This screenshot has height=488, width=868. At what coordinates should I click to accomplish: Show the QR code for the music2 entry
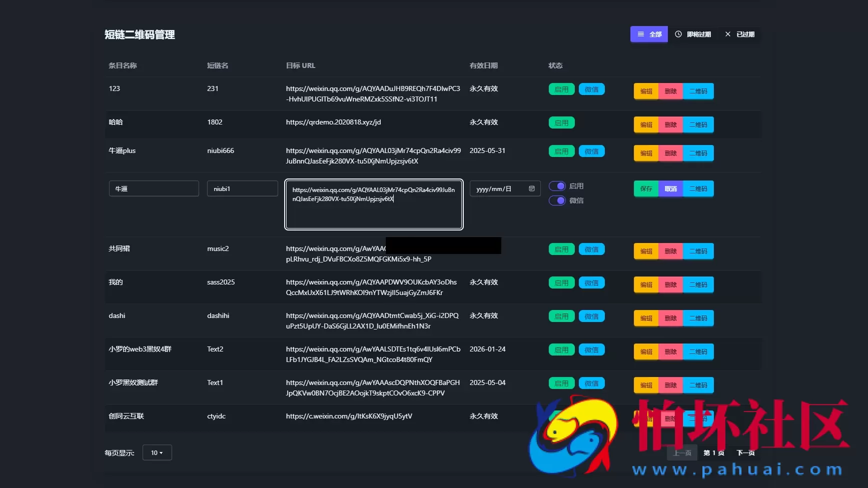coord(698,251)
